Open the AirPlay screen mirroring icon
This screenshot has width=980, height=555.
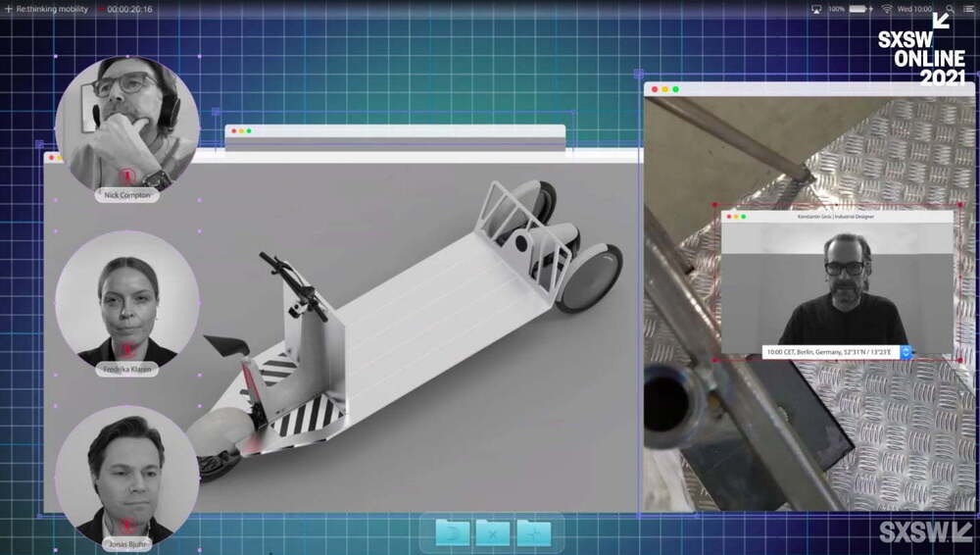(815, 9)
